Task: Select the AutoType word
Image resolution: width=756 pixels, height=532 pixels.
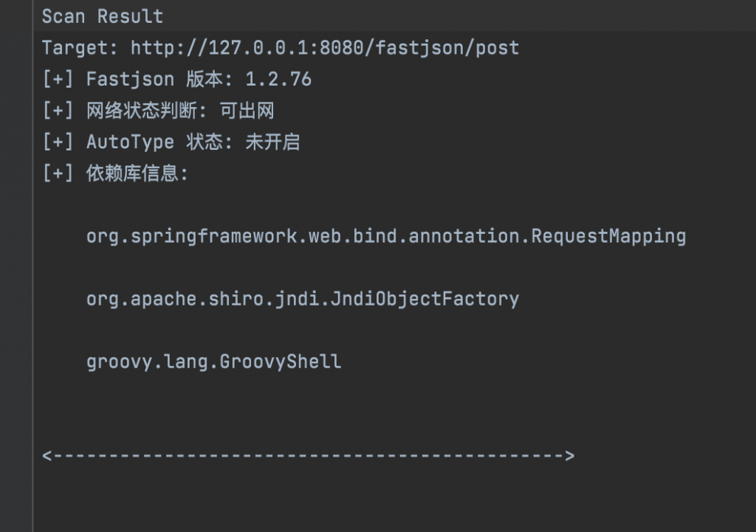Action: [x=130, y=142]
